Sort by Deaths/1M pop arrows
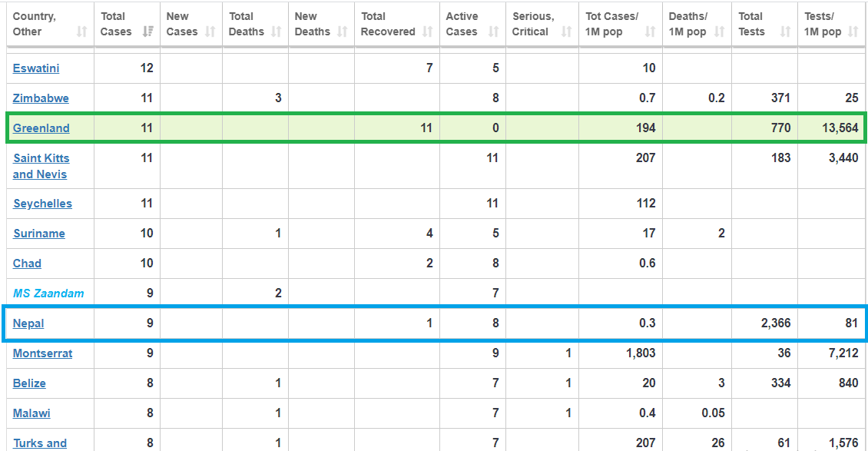The height and width of the screenshot is (451, 868). (x=719, y=32)
